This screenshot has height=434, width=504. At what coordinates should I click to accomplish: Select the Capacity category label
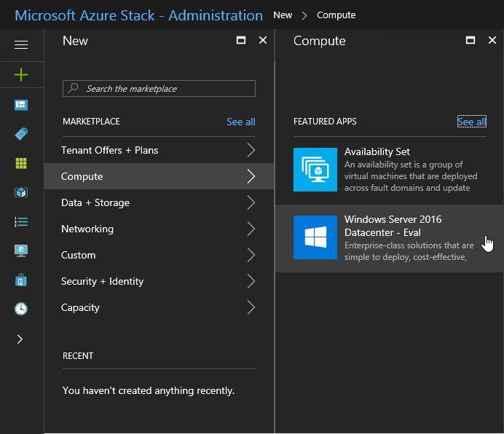click(80, 307)
